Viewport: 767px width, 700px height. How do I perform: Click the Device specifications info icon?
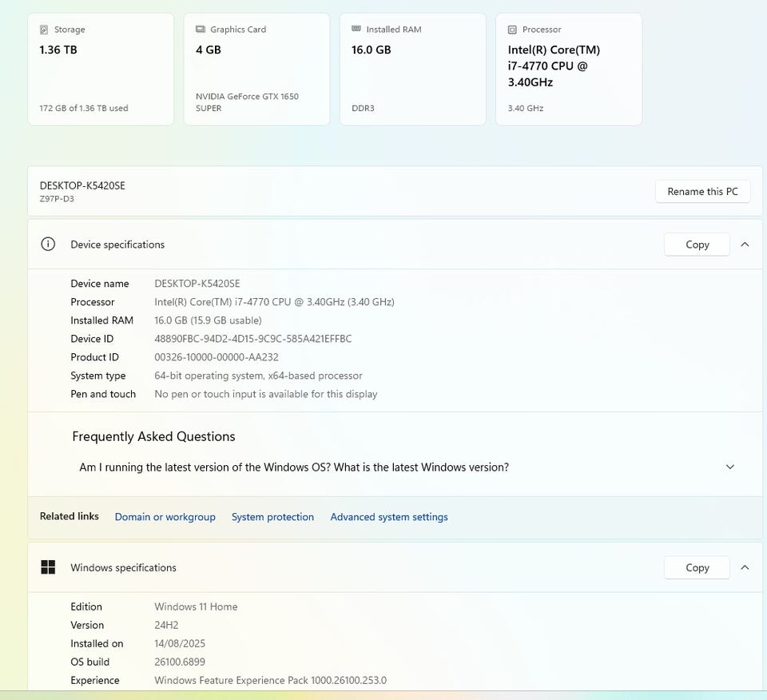[48, 245]
